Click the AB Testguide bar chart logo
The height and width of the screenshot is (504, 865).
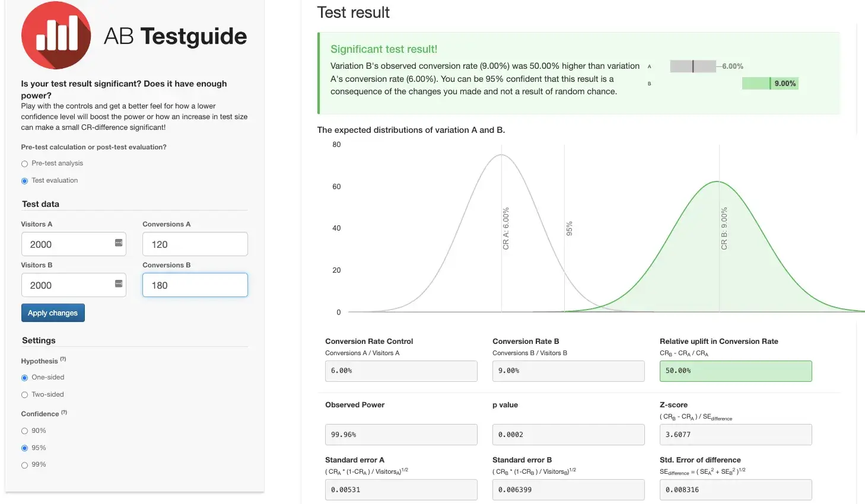tap(56, 36)
